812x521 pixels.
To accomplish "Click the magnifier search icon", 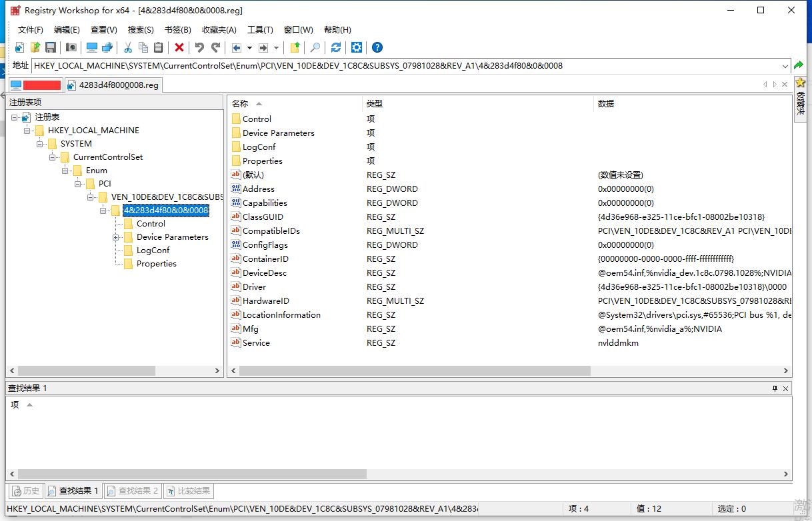I will pos(315,47).
